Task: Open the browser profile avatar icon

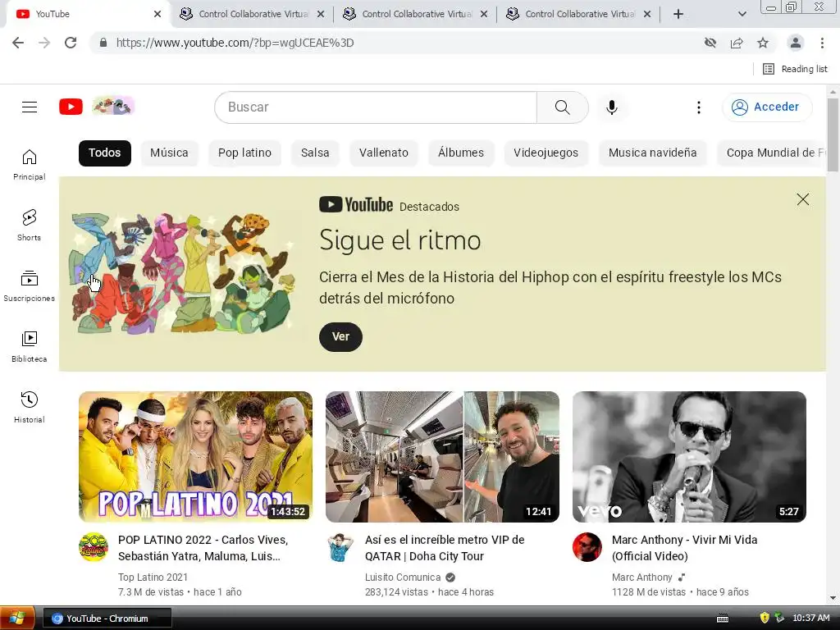Action: tap(796, 43)
